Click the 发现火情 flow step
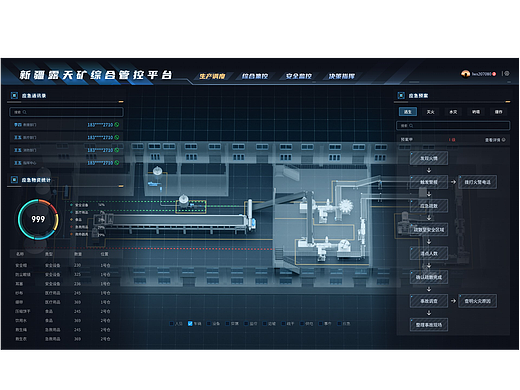This screenshot has height=390, width=520. (x=429, y=158)
